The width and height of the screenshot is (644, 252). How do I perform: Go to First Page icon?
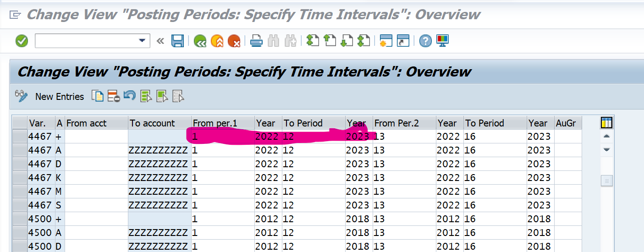coord(313,41)
